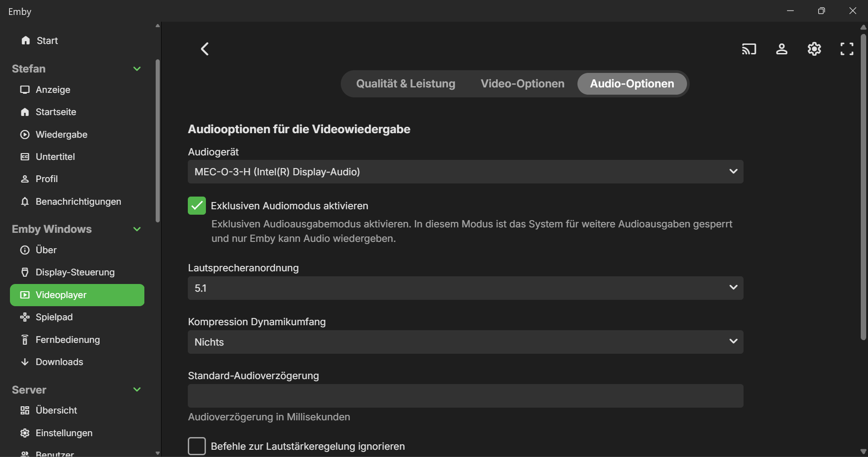
Task: Open Downloads page
Action: point(77,362)
